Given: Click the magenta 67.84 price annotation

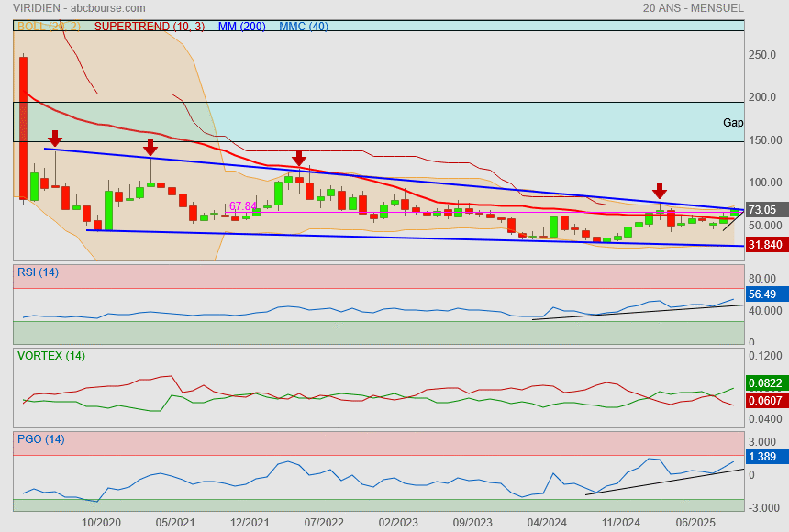Looking at the screenshot, I should (x=243, y=206).
